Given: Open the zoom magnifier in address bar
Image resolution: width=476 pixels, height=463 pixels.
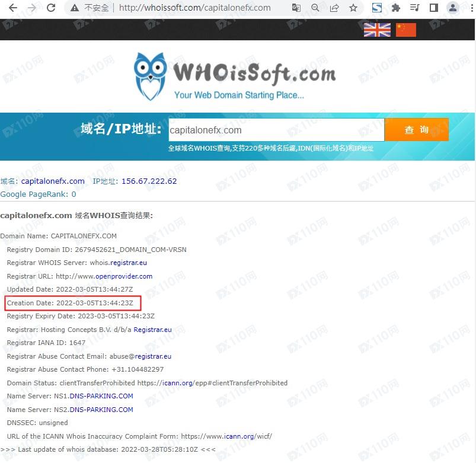Looking at the screenshot, I should click(315, 8).
